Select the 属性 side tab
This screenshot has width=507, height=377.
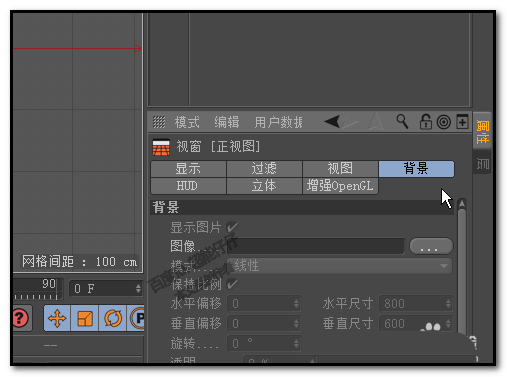point(482,131)
